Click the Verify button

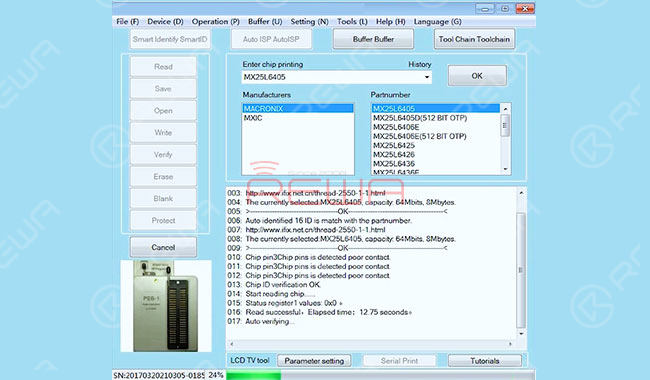pos(163,155)
